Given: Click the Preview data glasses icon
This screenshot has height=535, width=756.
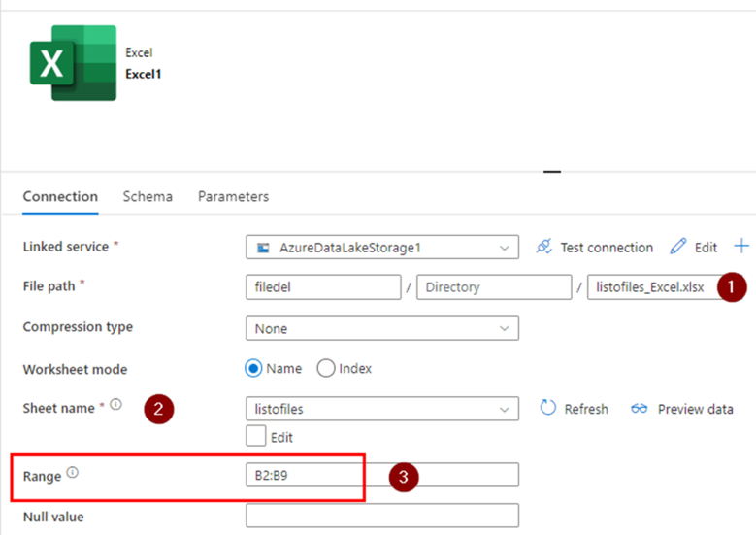Looking at the screenshot, I should pos(640,409).
